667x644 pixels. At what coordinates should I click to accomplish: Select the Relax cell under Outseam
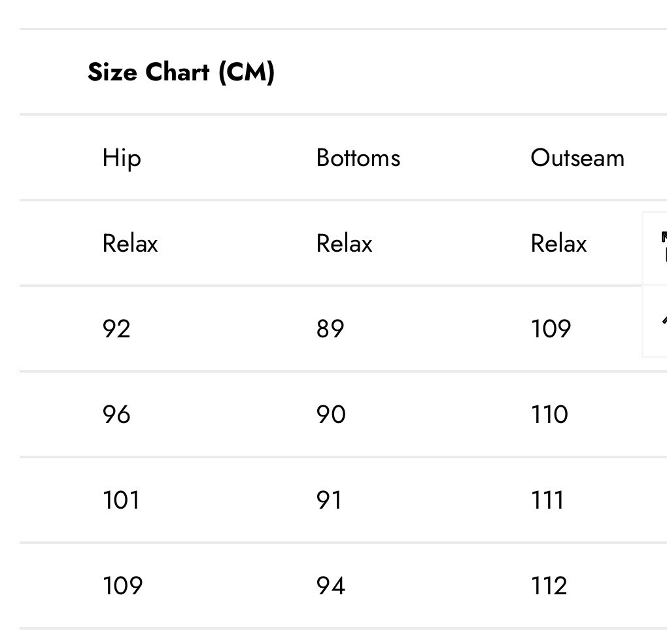(558, 244)
